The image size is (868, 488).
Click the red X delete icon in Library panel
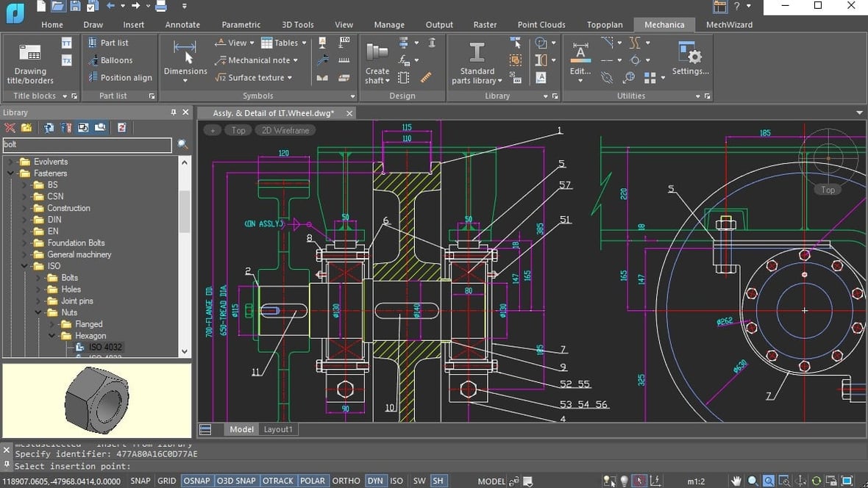pyautogui.click(x=10, y=128)
